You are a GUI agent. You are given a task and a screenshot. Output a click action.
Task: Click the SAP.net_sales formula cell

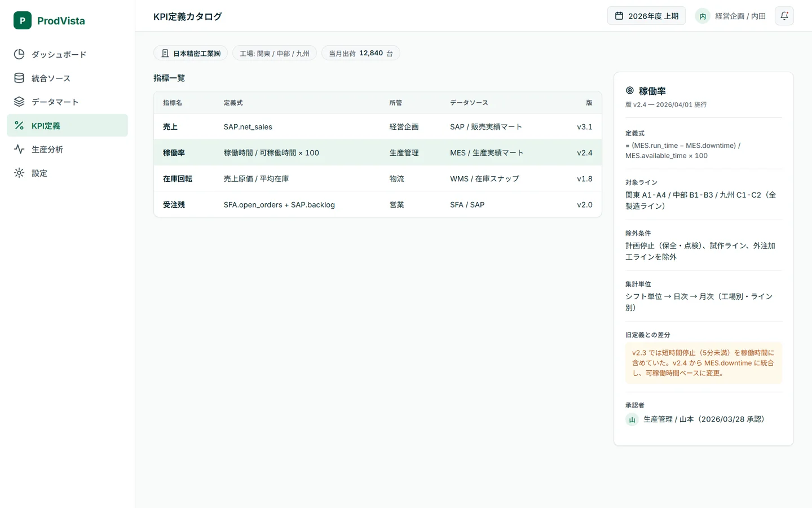pyautogui.click(x=248, y=127)
